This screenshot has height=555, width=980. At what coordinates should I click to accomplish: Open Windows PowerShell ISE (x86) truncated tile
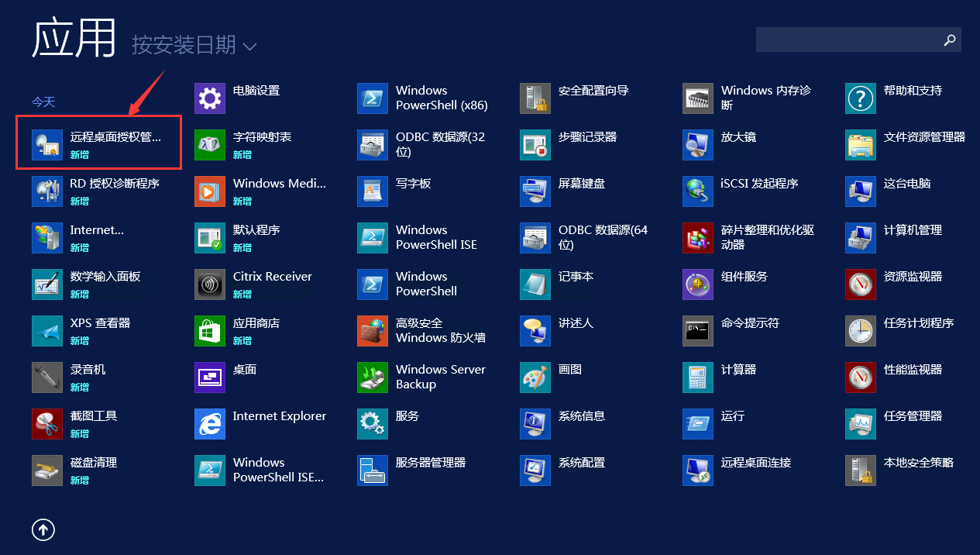click(x=260, y=471)
